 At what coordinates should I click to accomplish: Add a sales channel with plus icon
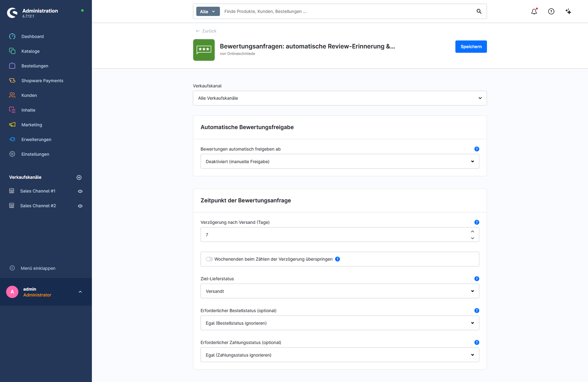[x=79, y=177]
